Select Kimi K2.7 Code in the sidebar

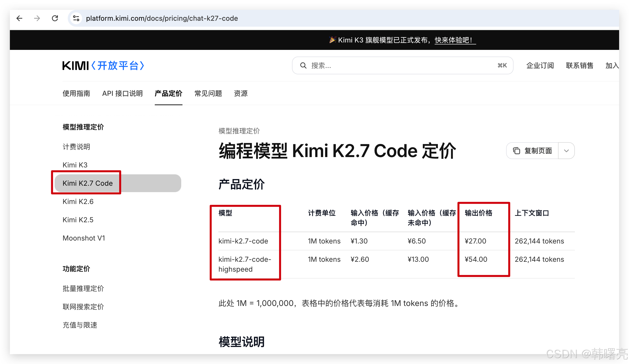pyautogui.click(x=118, y=183)
